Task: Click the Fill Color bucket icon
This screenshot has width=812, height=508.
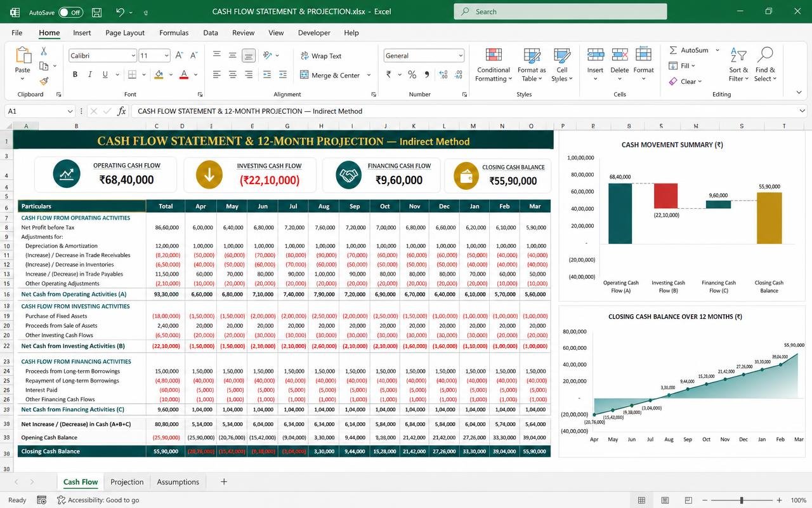Action: (159, 75)
